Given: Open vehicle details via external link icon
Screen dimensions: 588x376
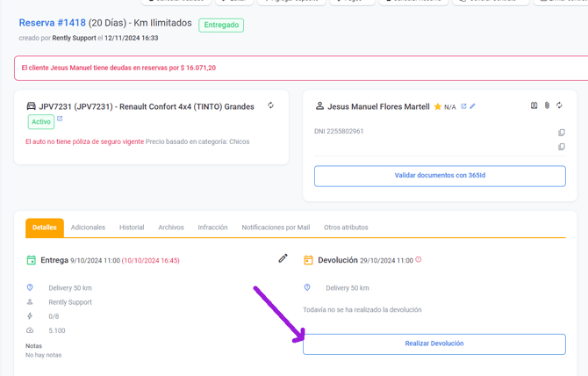Looking at the screenshot, I should click(x=60, y=119).
